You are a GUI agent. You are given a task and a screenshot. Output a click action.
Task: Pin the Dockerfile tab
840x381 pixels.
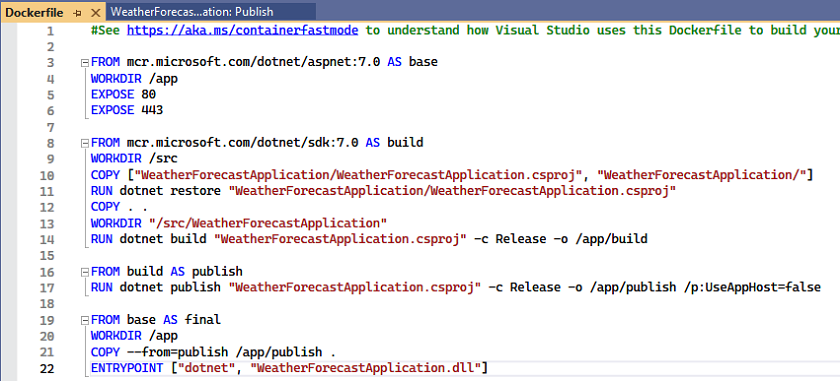(77, 12)
